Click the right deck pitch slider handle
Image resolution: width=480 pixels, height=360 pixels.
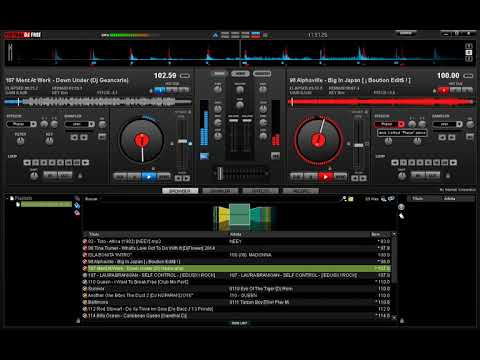point(359,145)
